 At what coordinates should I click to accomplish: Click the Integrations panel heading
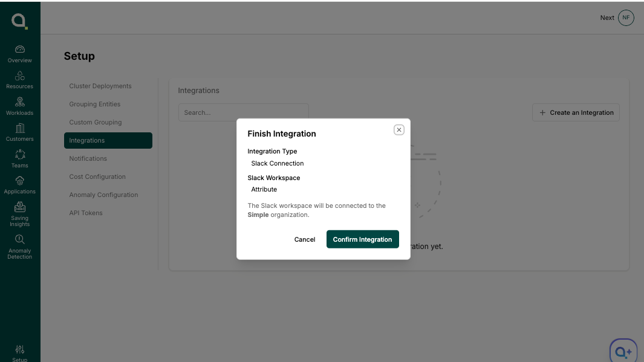pyautogui.click(x=199, y=90)
